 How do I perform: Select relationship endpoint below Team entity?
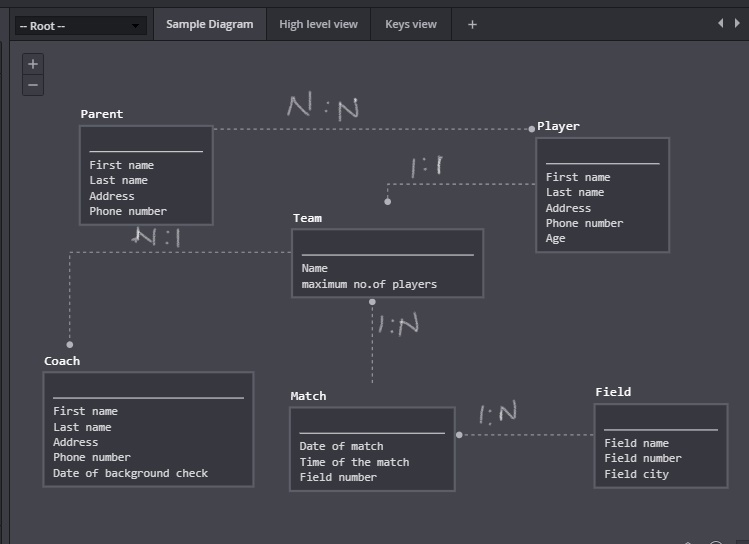pos(372,302)
